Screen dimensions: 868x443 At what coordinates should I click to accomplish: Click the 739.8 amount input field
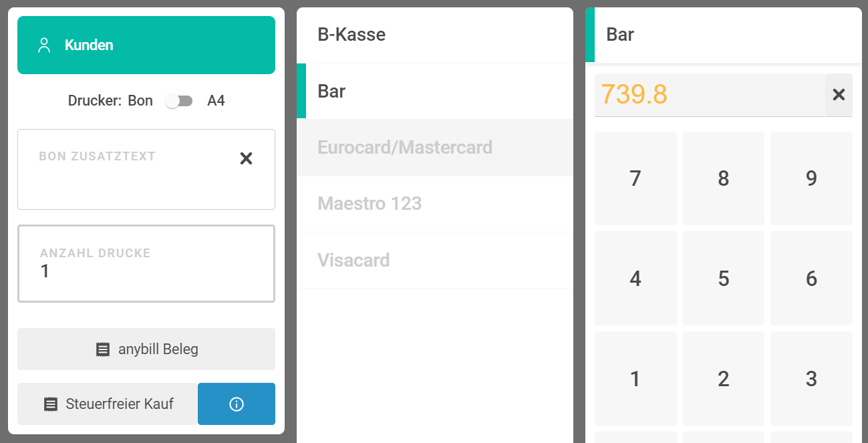[x=710, y=95]
